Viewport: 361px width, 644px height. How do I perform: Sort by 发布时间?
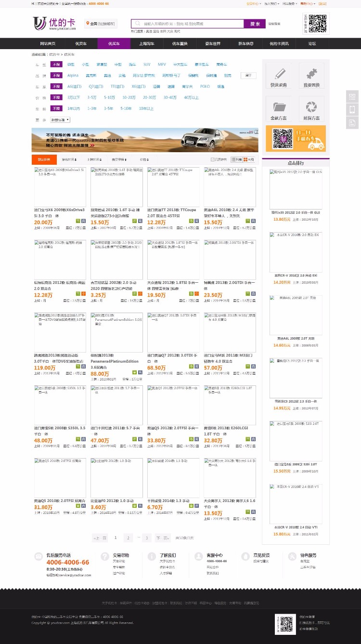[69, 159]
